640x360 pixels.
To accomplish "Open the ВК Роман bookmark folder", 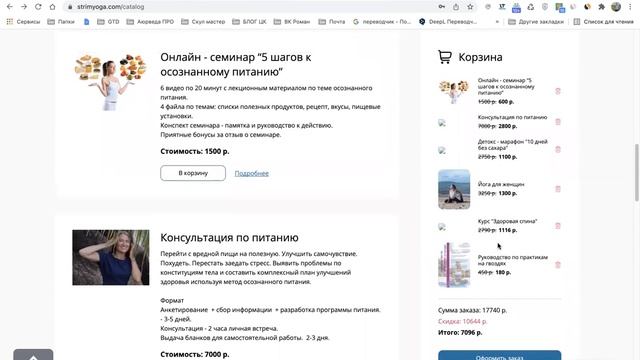I will pos(292,22).
